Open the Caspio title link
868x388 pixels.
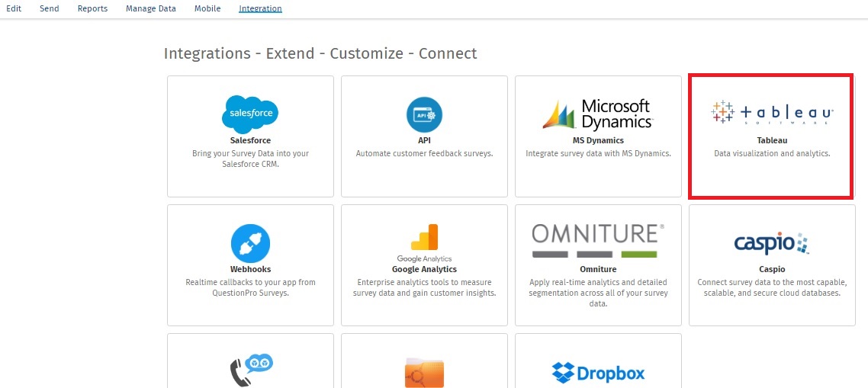click(772, 270)
